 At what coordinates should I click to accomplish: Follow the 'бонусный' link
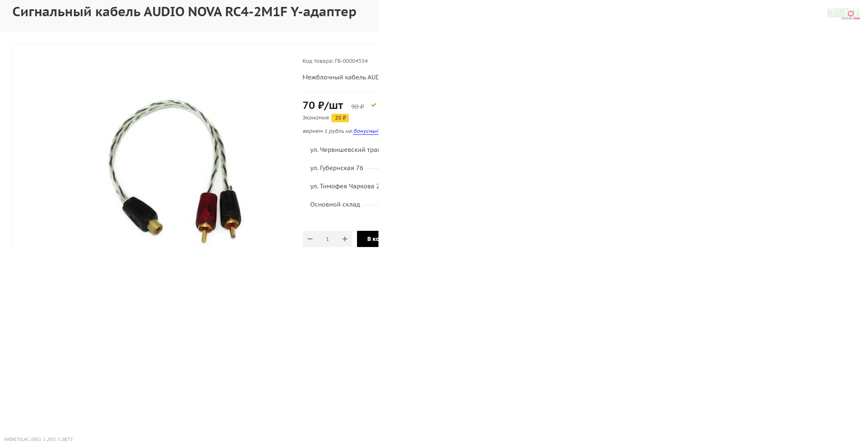pos(366,131)
